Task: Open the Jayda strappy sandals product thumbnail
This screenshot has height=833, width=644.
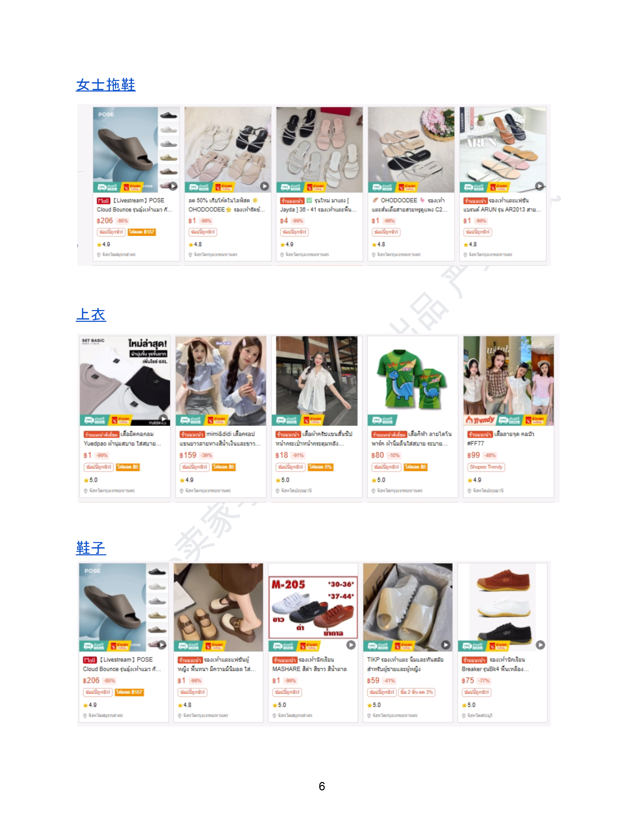Action: pyautogui.click(x=319, y=150)
